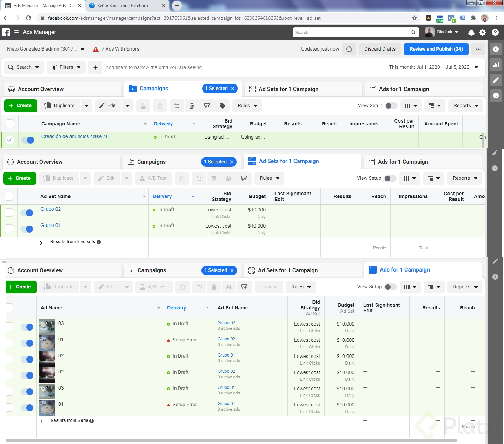The width and height of the screenshot is (504, 444).
Task: Click the 7 Ads With Errors warning
Action: tap(116, 49)
